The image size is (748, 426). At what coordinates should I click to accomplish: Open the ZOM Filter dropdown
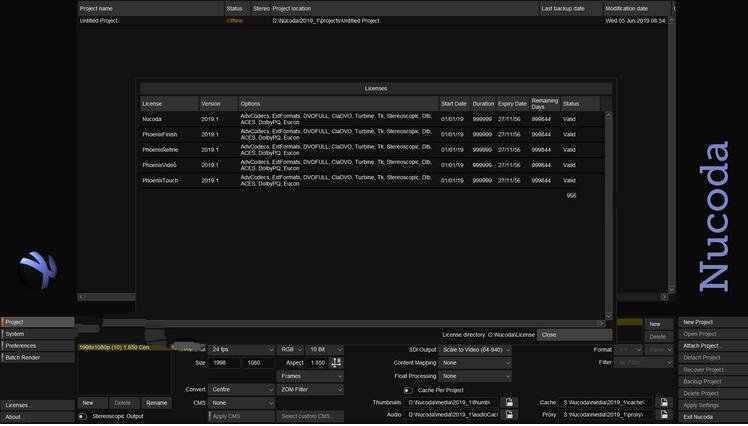point(310,390)
